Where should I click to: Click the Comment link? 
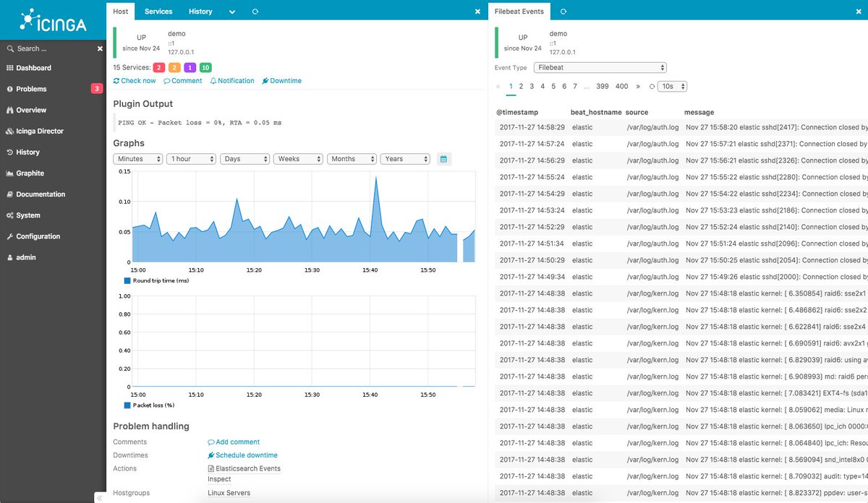183,81
